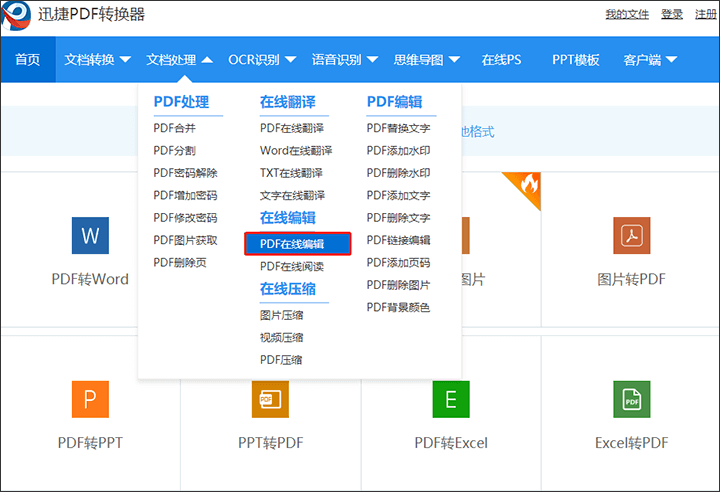Image resolution: width=720 pixels, height=492 pixels.
Task: Open the 图片转PDF red icon
Action: point(632,236)
